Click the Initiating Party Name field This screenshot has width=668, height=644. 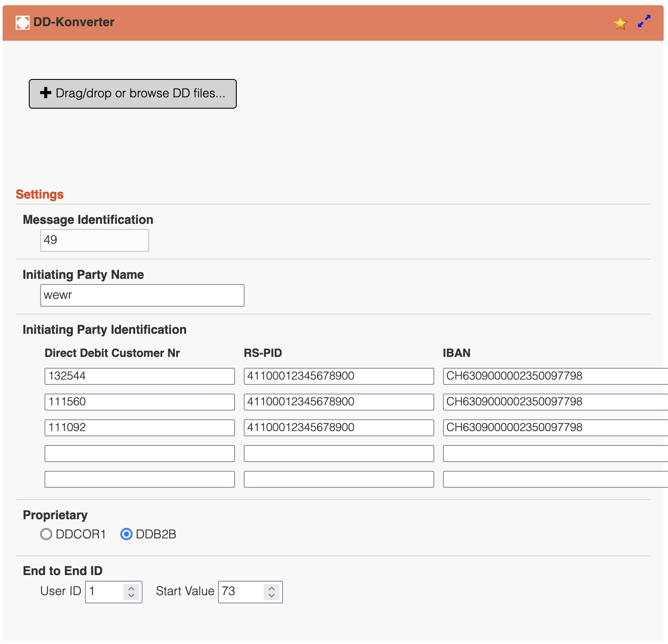pyautogui.click(x=142, y=295)
